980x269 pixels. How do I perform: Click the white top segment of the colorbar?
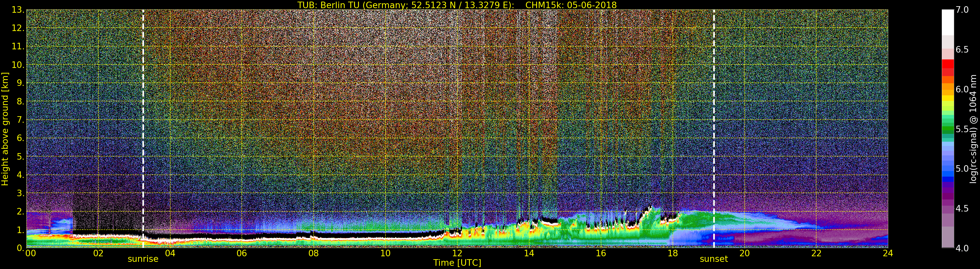pyautogui.click(x=948, y=22)
